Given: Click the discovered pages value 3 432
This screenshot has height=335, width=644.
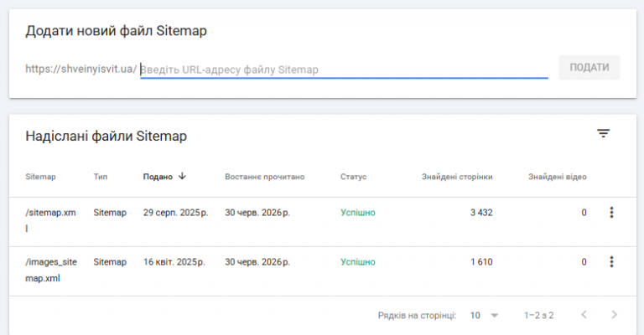Looking at the screenshot, I should (x=481, y=213).
